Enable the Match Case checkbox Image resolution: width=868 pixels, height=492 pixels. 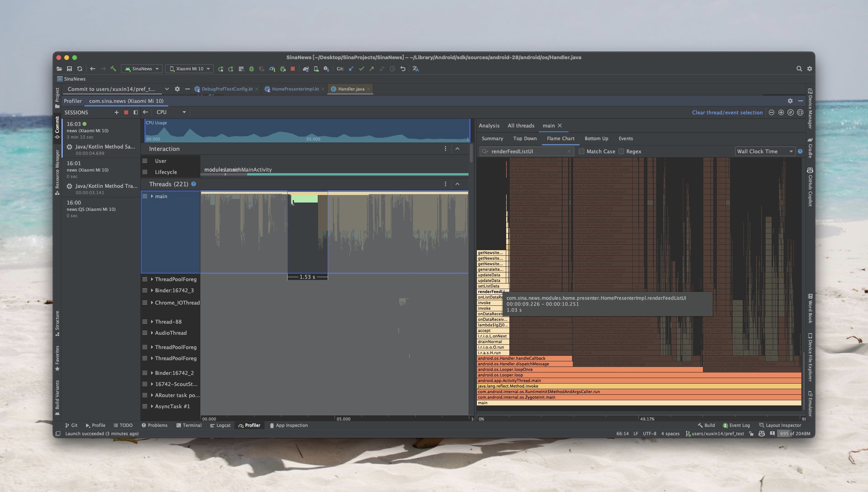click(x=582, y=151)
